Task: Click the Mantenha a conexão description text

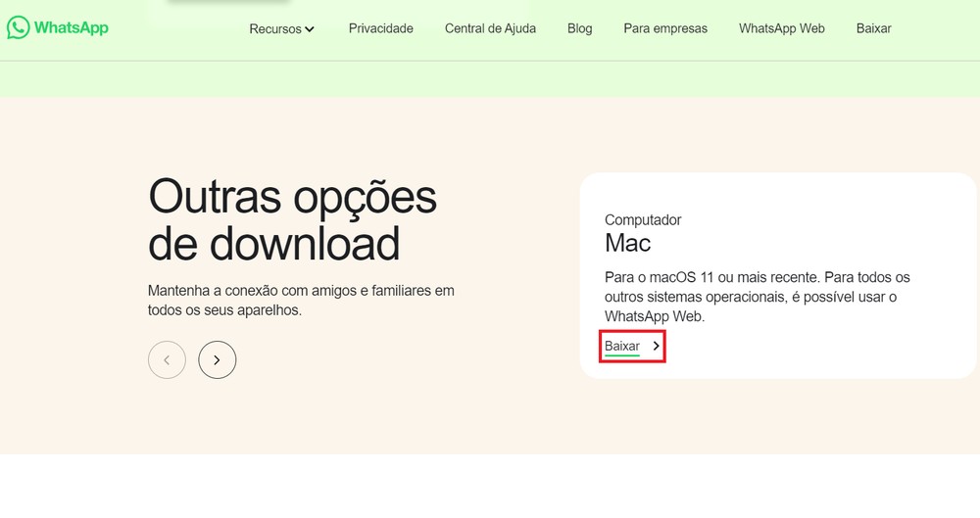Action: (x=301, y=301)
